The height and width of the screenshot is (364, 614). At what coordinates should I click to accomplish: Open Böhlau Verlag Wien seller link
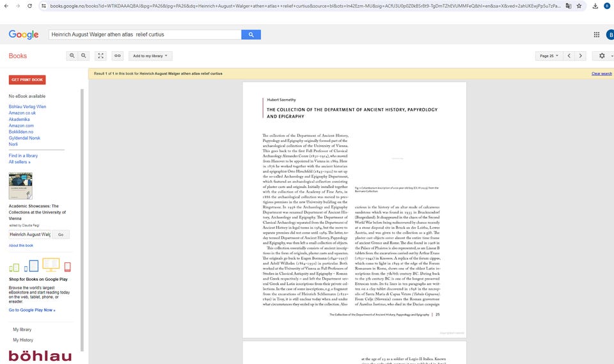pos(28,107)
